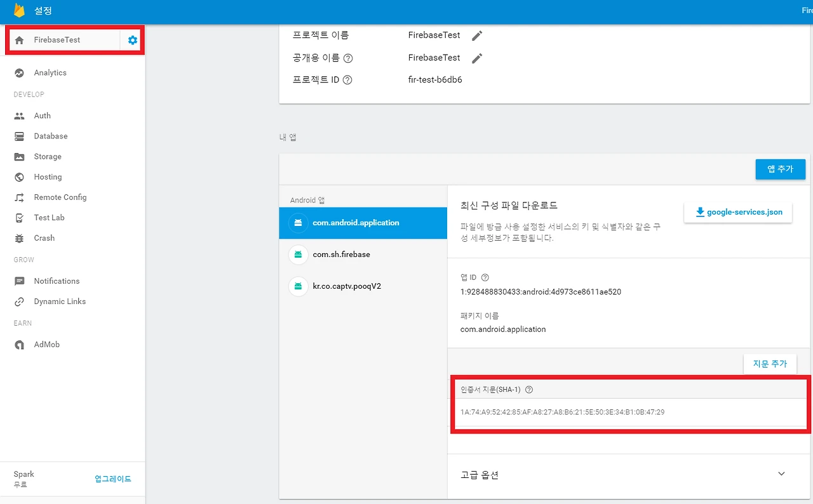Click the 앱 추가 button

tap(780, 169)
